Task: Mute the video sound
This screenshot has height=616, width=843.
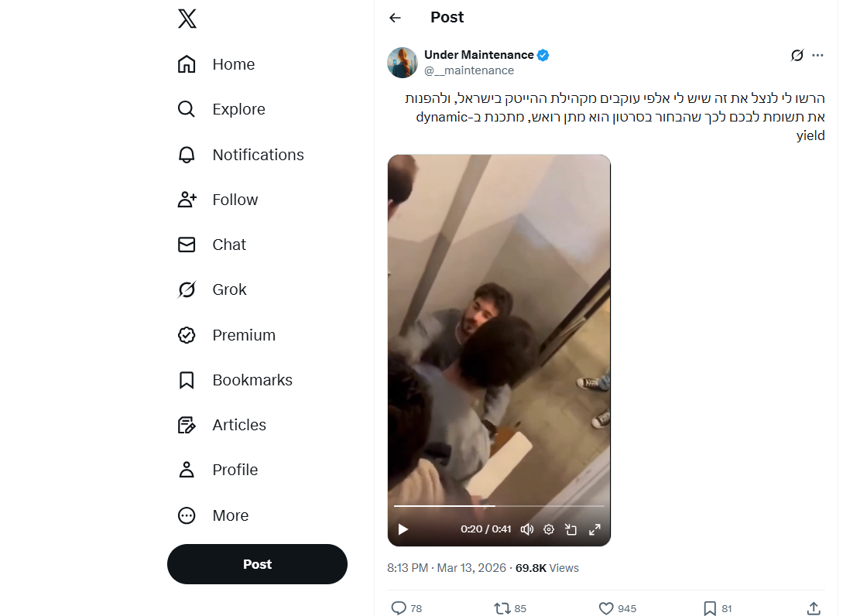Action: point(527,529)
